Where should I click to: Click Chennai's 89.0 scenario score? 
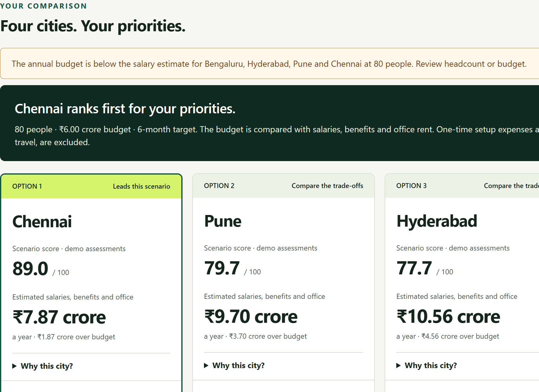coord(30,269)
